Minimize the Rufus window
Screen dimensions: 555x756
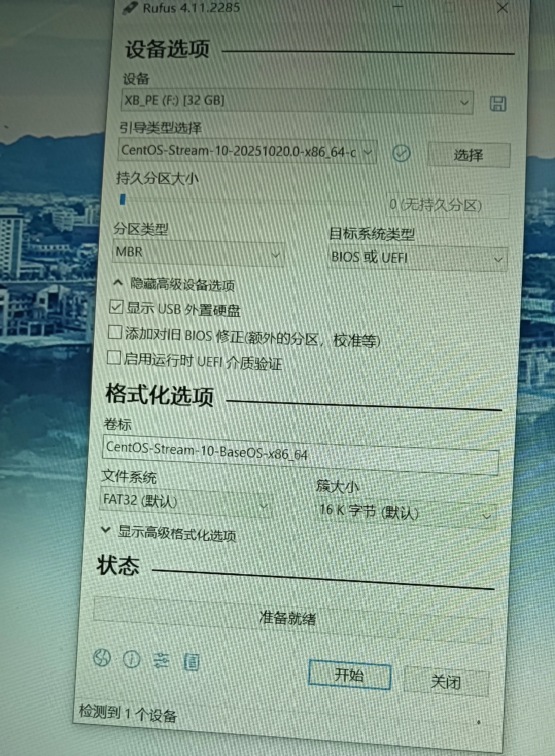point(398,7)
